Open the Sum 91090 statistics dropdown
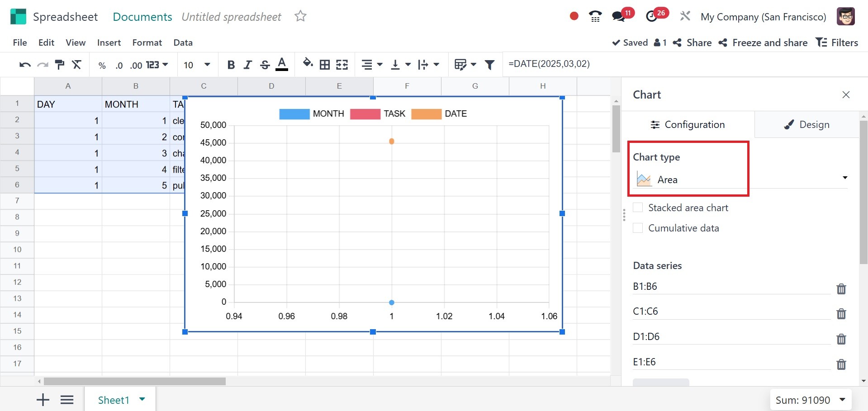Screen dimensions: 868x411 [810, 400]
